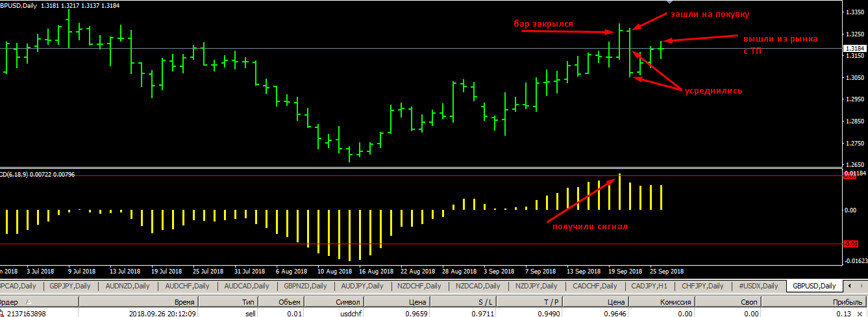Screen dimensions: 868x317
Task: Sort by the Цена header beside Символ
Action: coord(397,302)
